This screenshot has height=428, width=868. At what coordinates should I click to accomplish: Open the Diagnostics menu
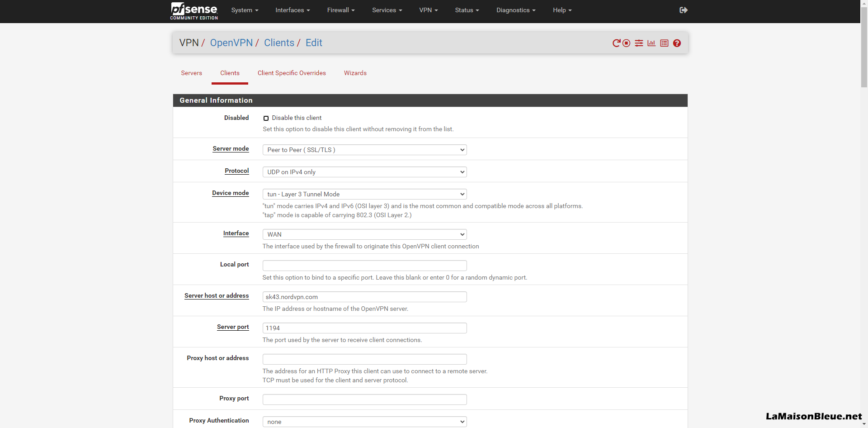tap(516, 10)
